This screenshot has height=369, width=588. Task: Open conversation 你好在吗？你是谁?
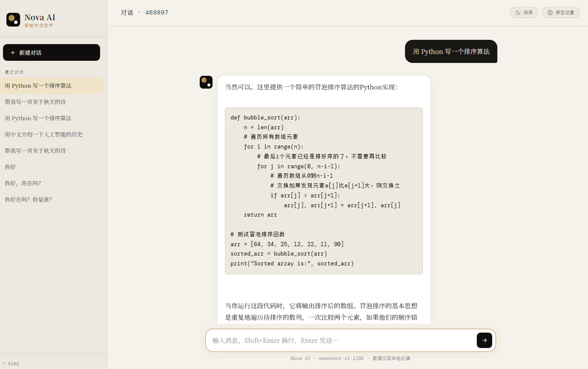[28, 199]
